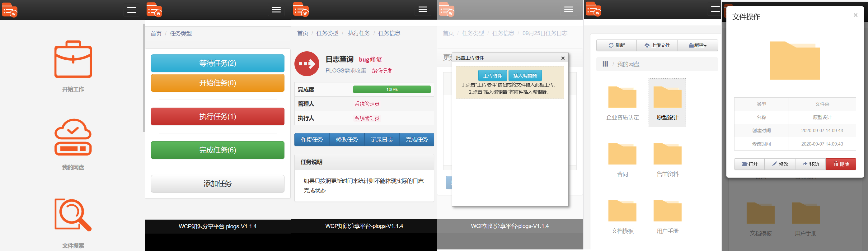Tap the 添加任务 button
Screen dimensions: 868x251
coord(218,184)
